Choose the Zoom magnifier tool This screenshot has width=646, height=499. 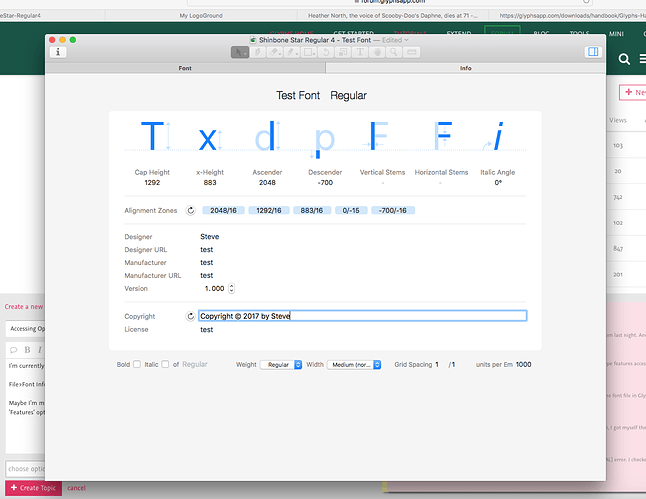click(x=394, y=52)
